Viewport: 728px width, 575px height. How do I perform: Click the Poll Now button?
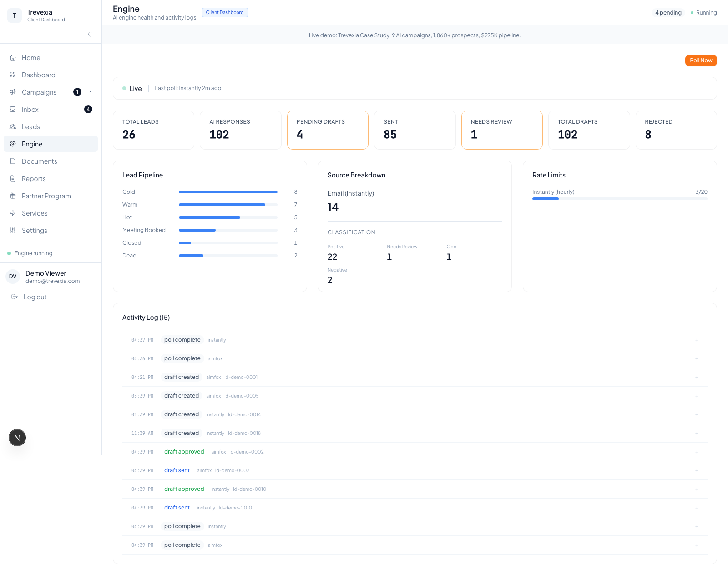click(x=701, y=61)
